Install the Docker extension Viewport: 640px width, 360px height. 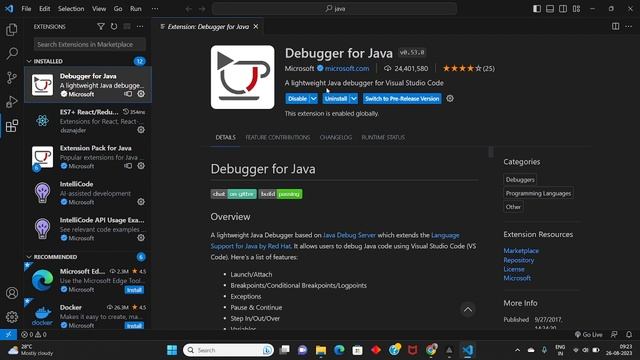pyautogui.click(x=134, y=326)
